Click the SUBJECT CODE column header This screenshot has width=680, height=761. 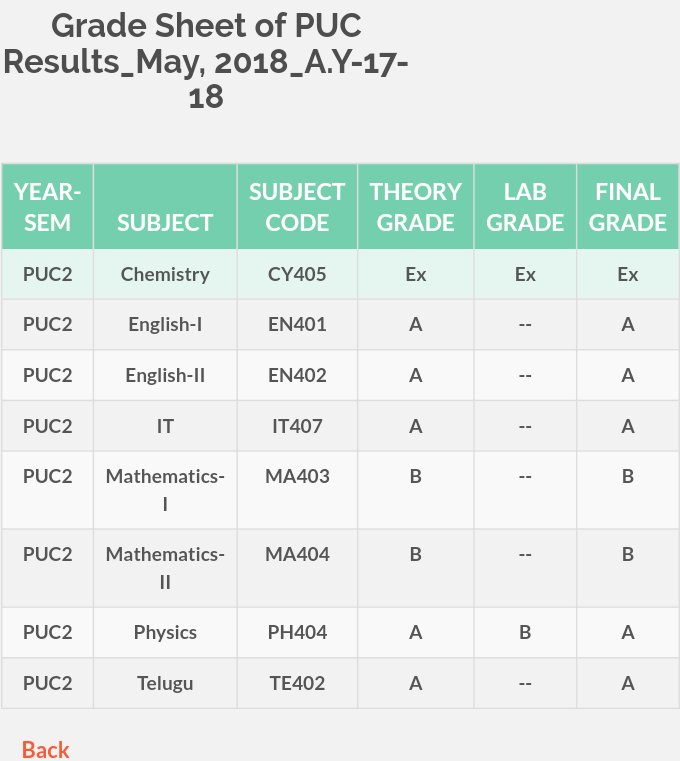point(297,207)
